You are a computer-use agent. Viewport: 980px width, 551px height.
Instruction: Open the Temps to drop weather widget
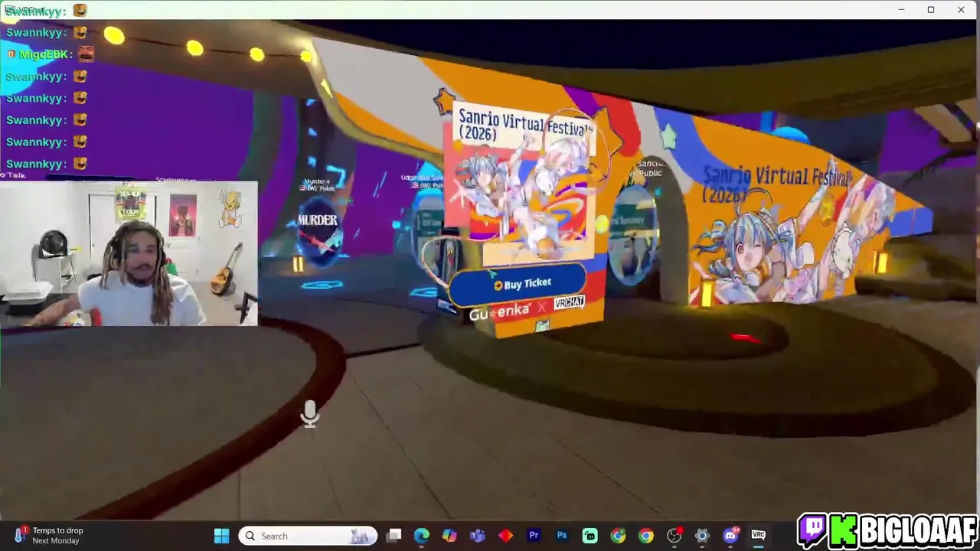(x=50, y=536)
